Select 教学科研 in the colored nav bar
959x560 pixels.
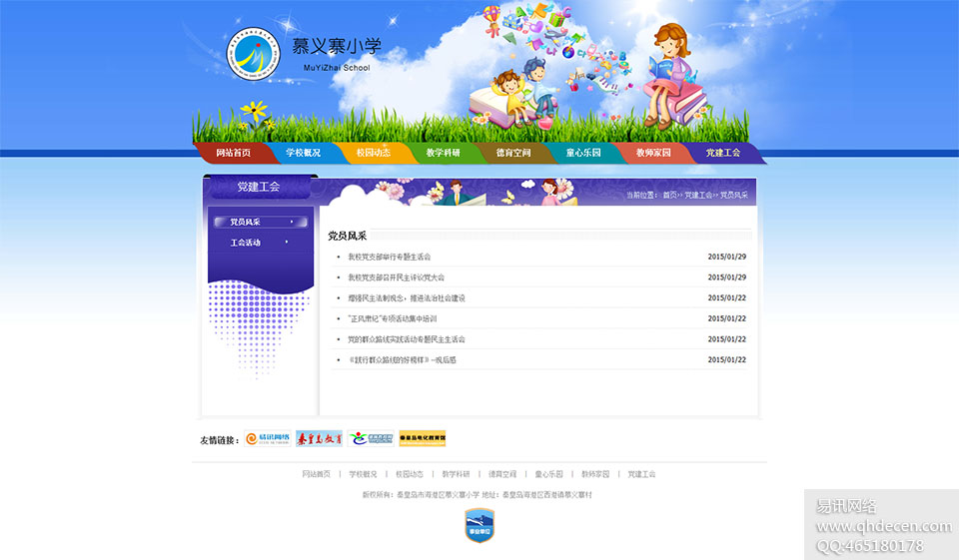pyautogui.click(x=443, y=153)
